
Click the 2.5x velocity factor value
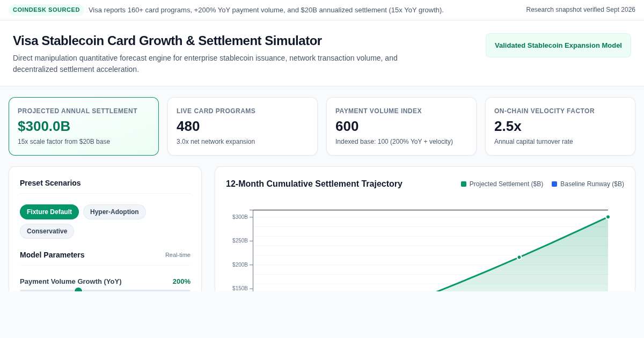tap(508, 126)
